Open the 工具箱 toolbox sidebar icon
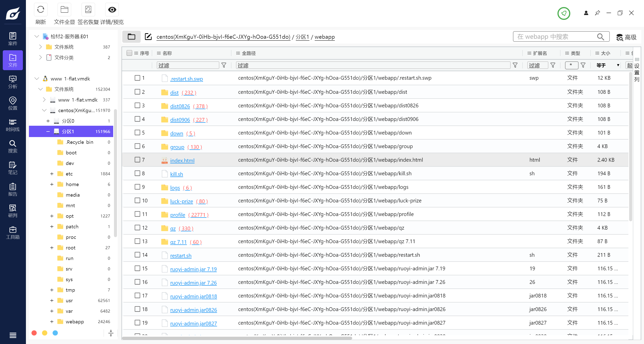644x344 pixels. pos(13,233)
